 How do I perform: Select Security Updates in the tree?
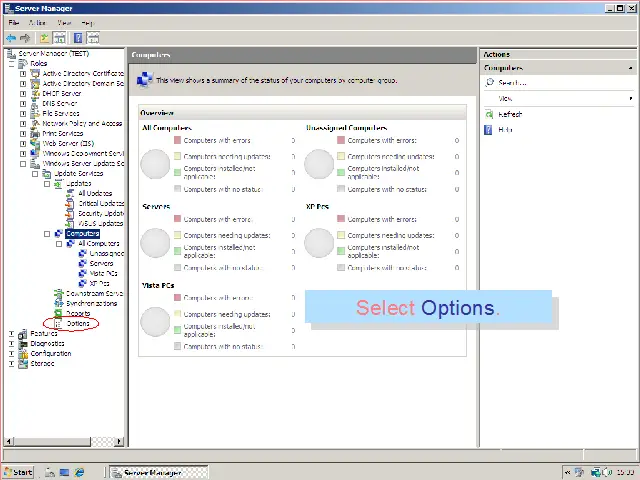pyautogui.click(x=101, y=213)
